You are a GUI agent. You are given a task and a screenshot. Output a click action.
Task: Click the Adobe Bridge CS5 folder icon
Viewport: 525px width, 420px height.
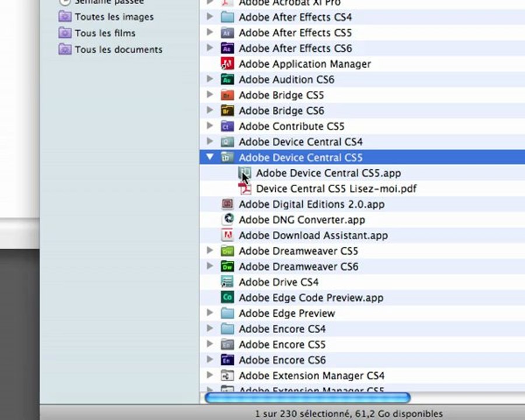coord(228,95)
